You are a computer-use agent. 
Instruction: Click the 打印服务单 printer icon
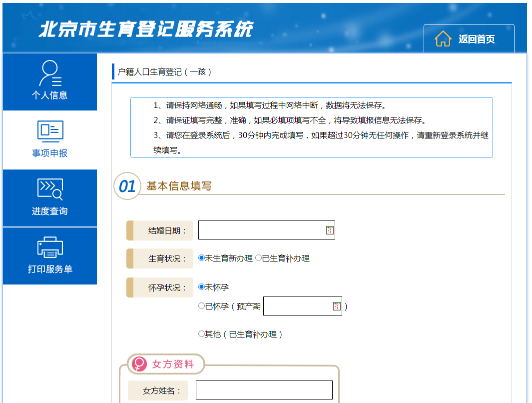49,247
